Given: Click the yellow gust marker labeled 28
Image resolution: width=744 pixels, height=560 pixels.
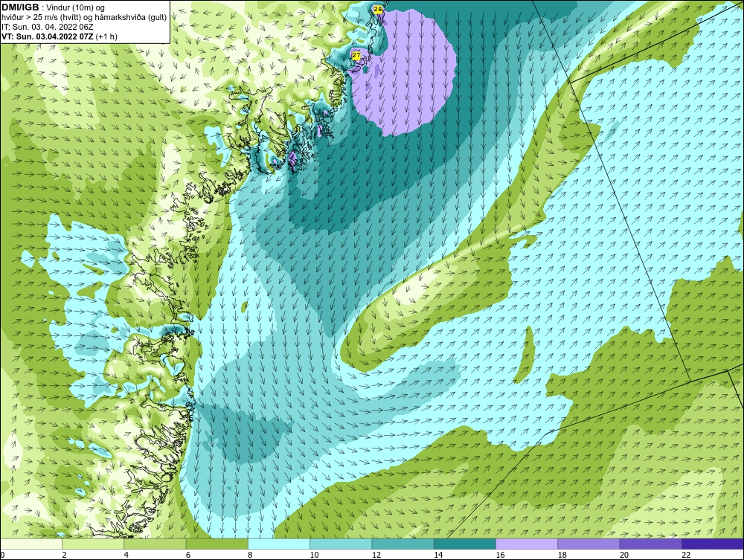Looking at the screenshot, I should (378, 9).
